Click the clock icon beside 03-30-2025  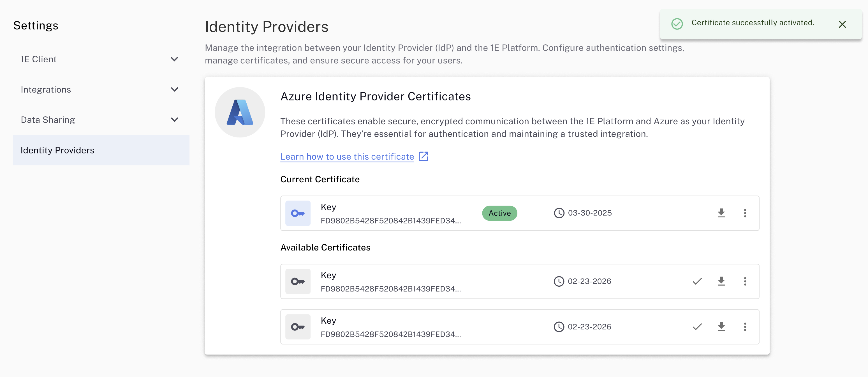[559, 213]
